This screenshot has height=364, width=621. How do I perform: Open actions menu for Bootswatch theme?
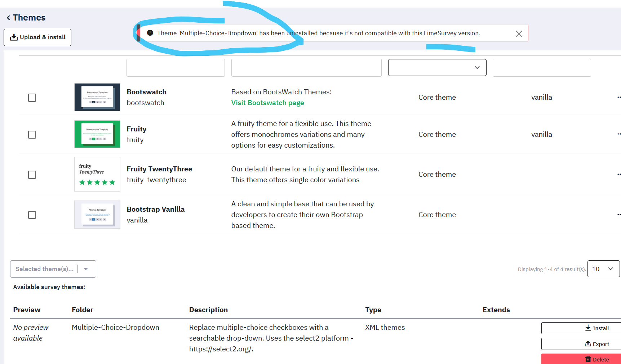(x=618, y=97)
